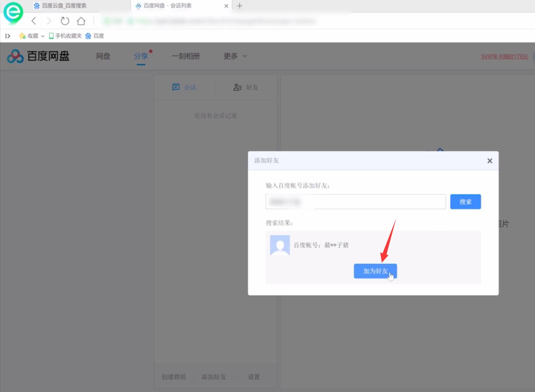The width and height of the screenshot is (535, 392).
Task: Focus the 百度帐号 input field
Action: [x=356, y=202]
